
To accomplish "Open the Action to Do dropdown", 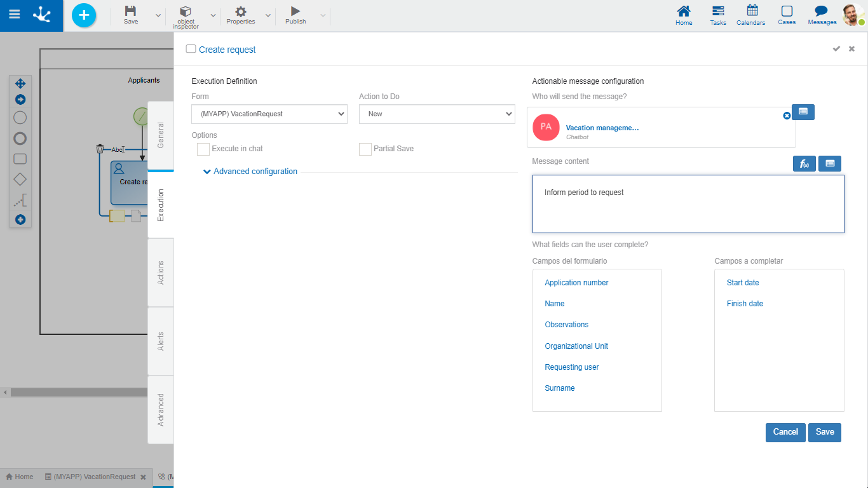I will click(x=437, y=114).
